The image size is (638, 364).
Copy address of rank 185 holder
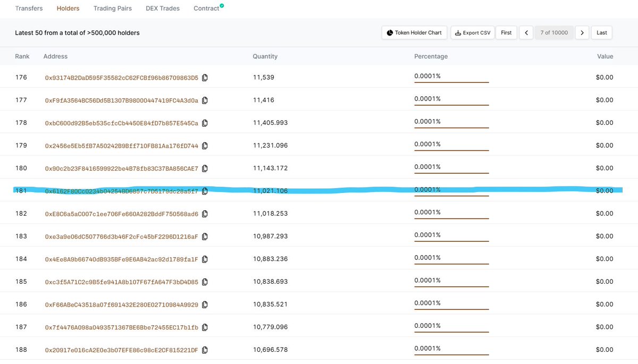click(205, 282)
